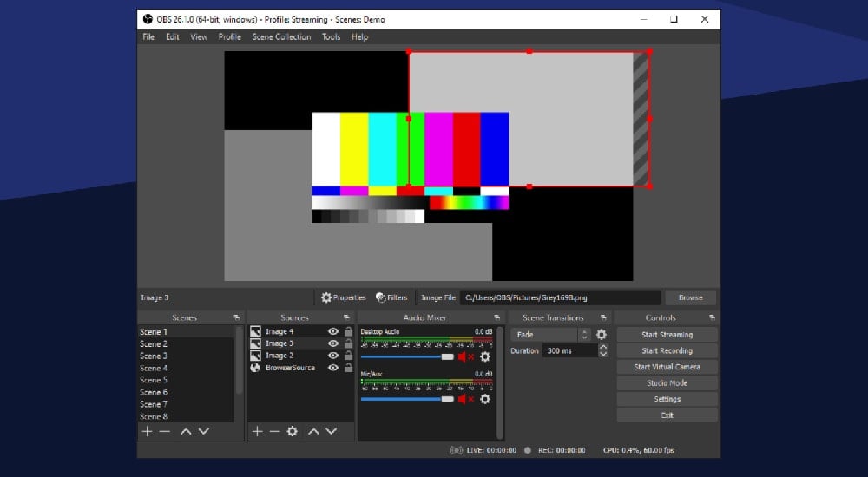This screenshot has width=868, height=477.
Task: Open the Scene Collection menu
Action: pyautogui.click(x=281, y=37)
